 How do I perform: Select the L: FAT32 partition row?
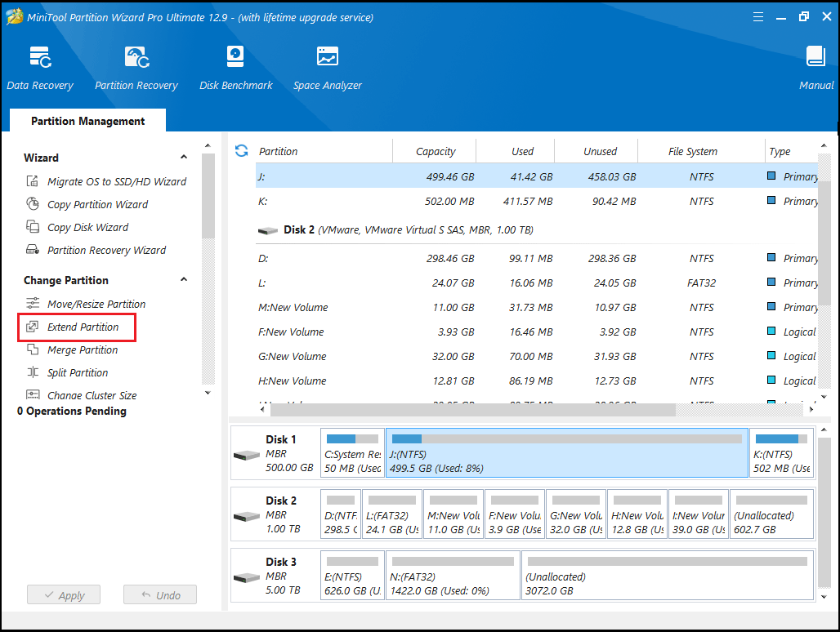coord(537,283)
